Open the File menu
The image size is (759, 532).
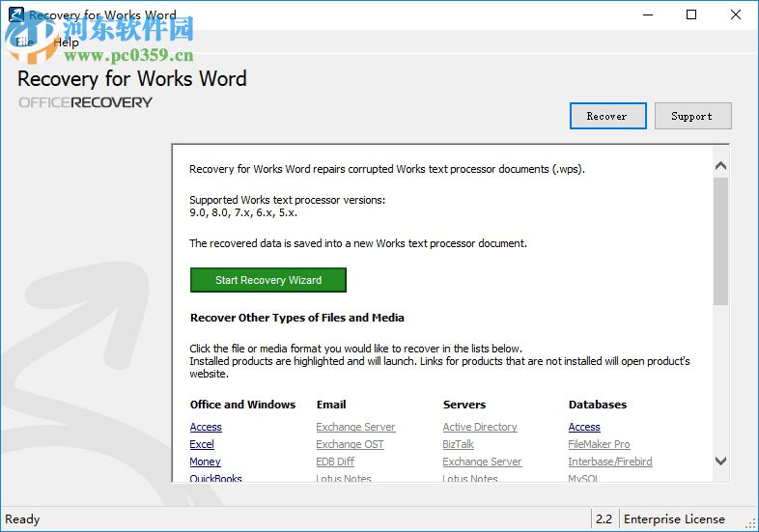pos(24,42)
